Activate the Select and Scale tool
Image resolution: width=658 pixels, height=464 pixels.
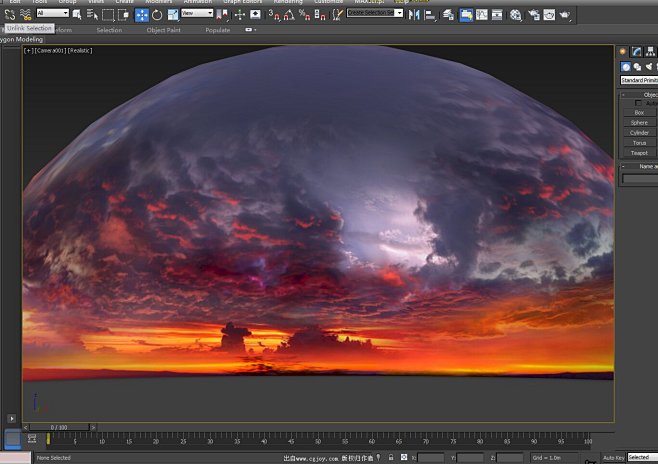click(x=172, y=15)
